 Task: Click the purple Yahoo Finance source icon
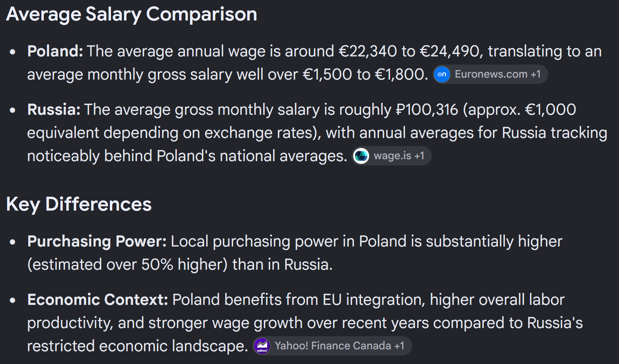coord(262,346)
